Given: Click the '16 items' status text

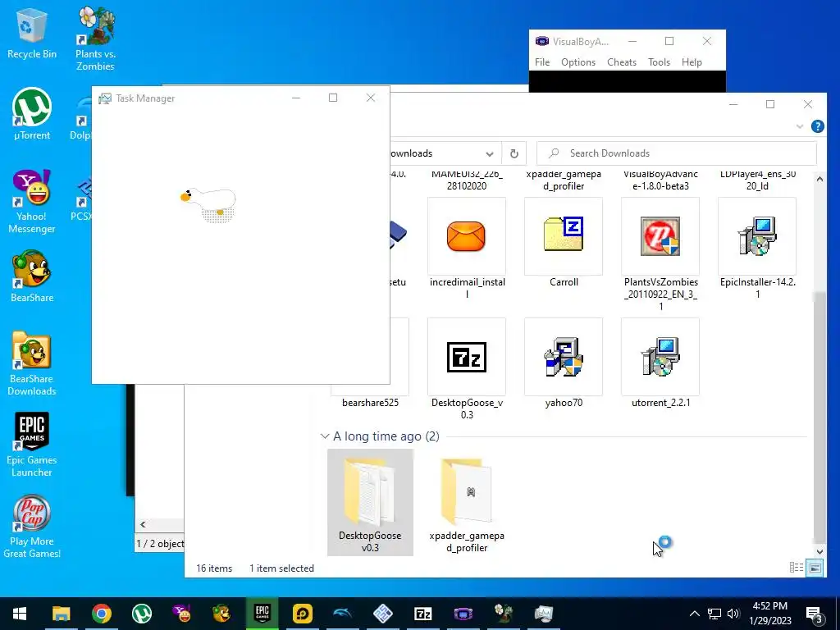Looking at the screenshot, I should coord(214,568).
